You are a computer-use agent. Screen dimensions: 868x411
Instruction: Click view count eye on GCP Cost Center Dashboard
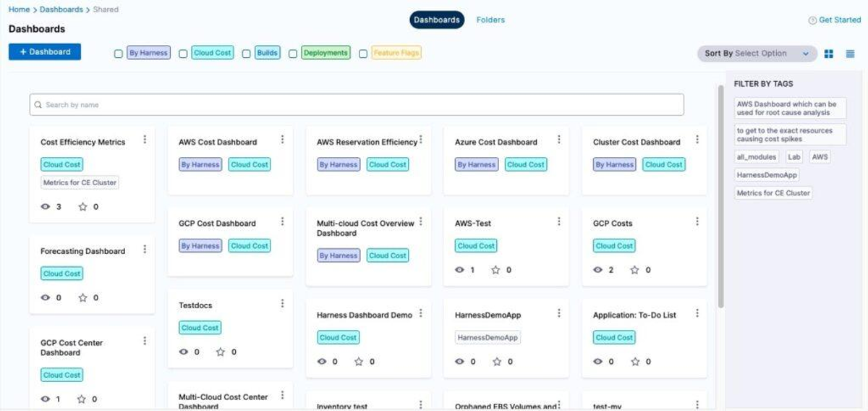click(x=46, y=399)
